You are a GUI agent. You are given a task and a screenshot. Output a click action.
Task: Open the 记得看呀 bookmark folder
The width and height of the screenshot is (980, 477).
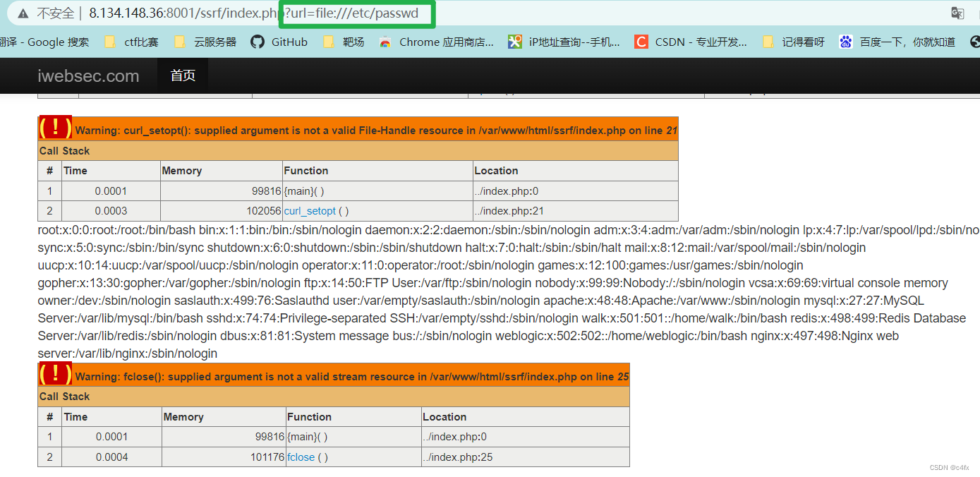[794, 42]
